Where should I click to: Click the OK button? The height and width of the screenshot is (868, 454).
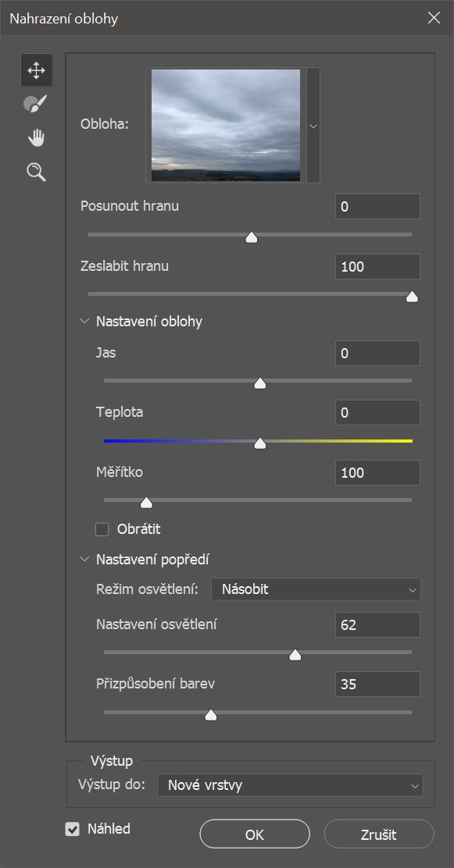coord(255,834)
